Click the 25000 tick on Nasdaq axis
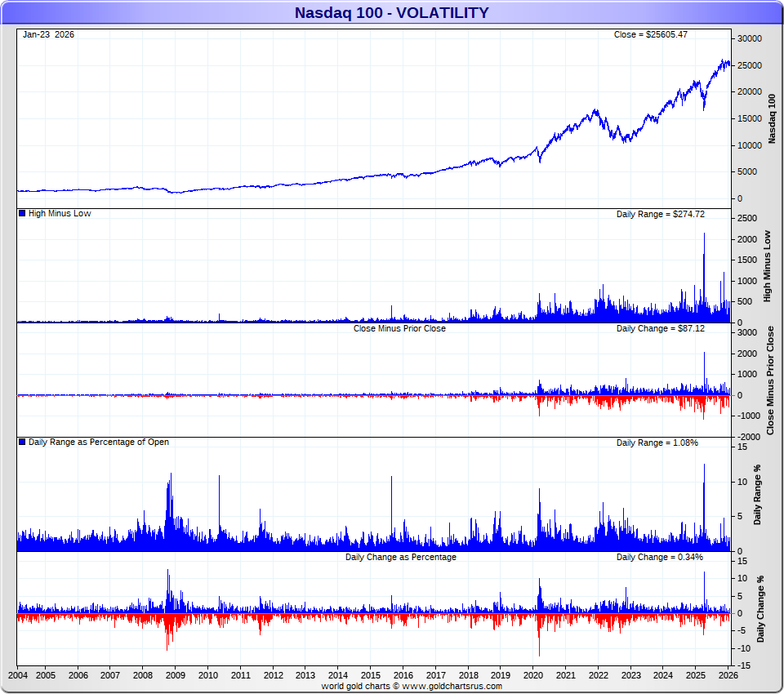The image size is (784, 694). click(750, 65)
